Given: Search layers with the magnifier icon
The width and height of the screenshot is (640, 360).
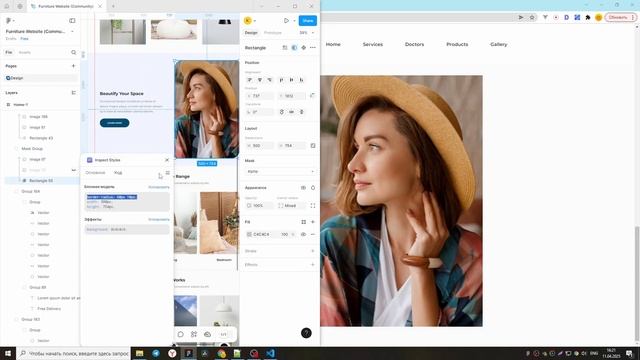Looking at the screenshot, I should pyautogui.click(x=73, y=52).
